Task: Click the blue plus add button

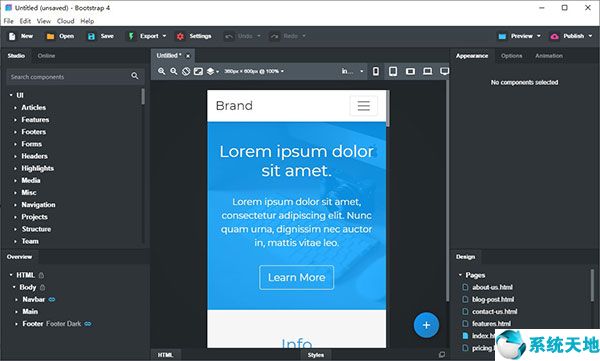Action: pyautogui.click(x=426, y=325)
